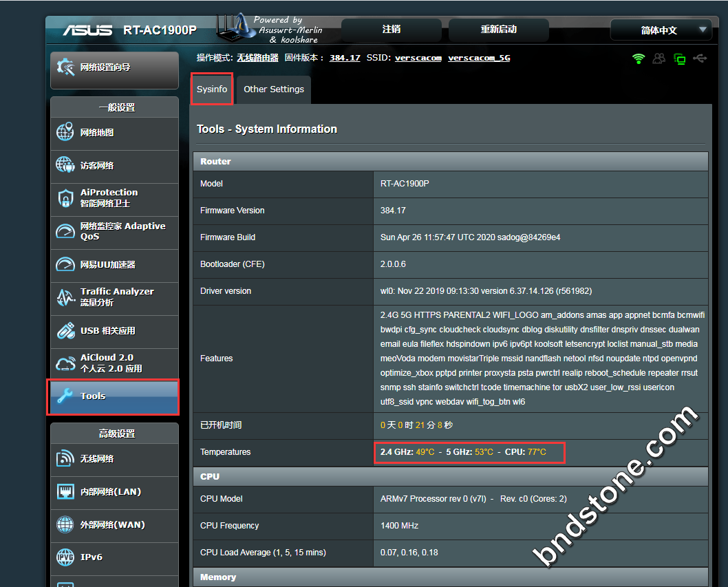Select Traffic Analyzer 流量分析 menu
728x587 pixels.
[x=114, y=298]
